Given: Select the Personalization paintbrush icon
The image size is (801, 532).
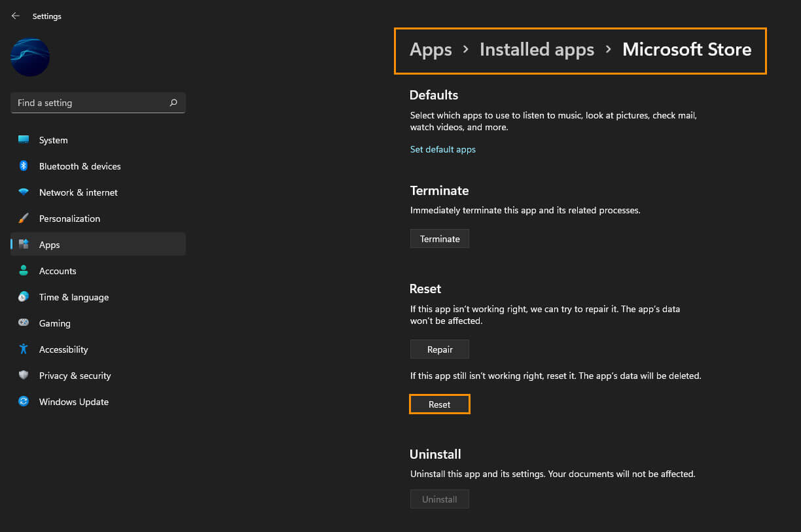Looking at the screenshot, I should coord(24,219).
